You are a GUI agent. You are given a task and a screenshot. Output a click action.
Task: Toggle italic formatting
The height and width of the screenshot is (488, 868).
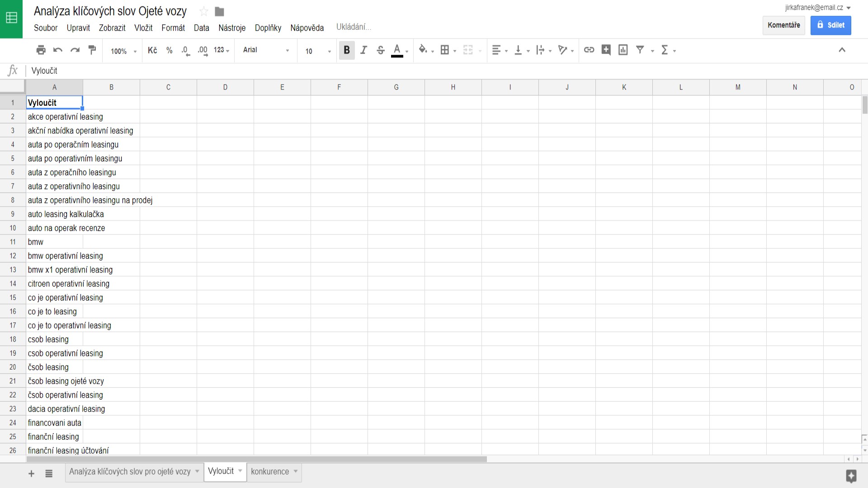(x=363, y=50)
